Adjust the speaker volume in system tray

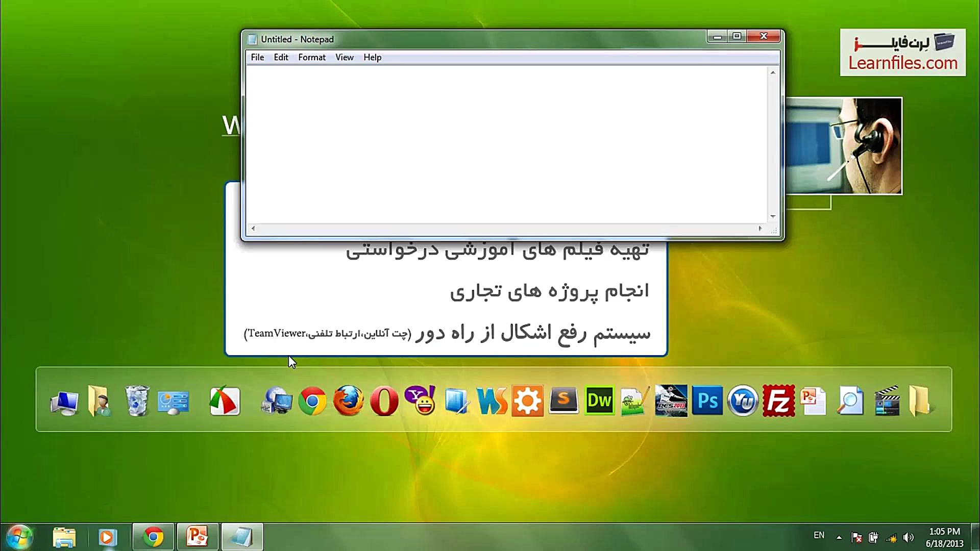click(x=909, y=537)
